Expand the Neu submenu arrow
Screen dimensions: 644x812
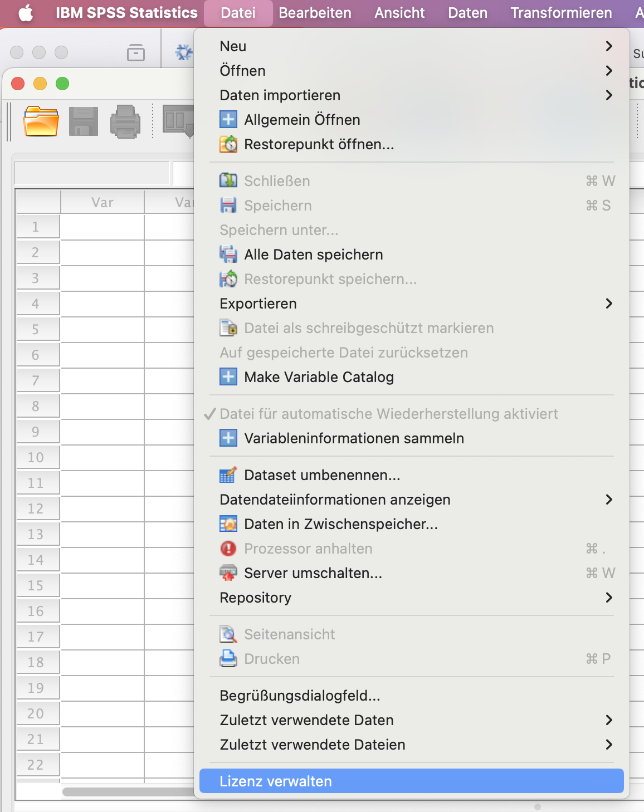[x=609, y=46]
